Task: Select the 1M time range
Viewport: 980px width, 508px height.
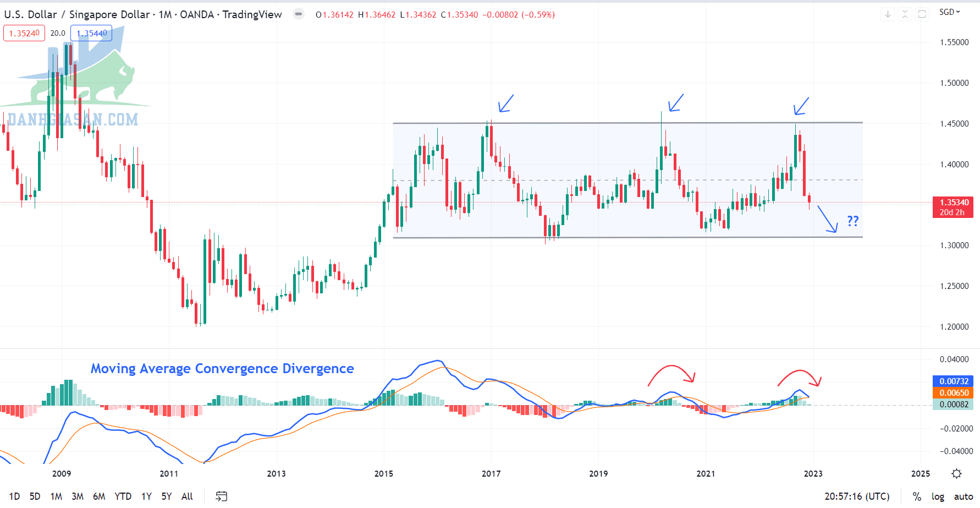Action: coord(56,496)
